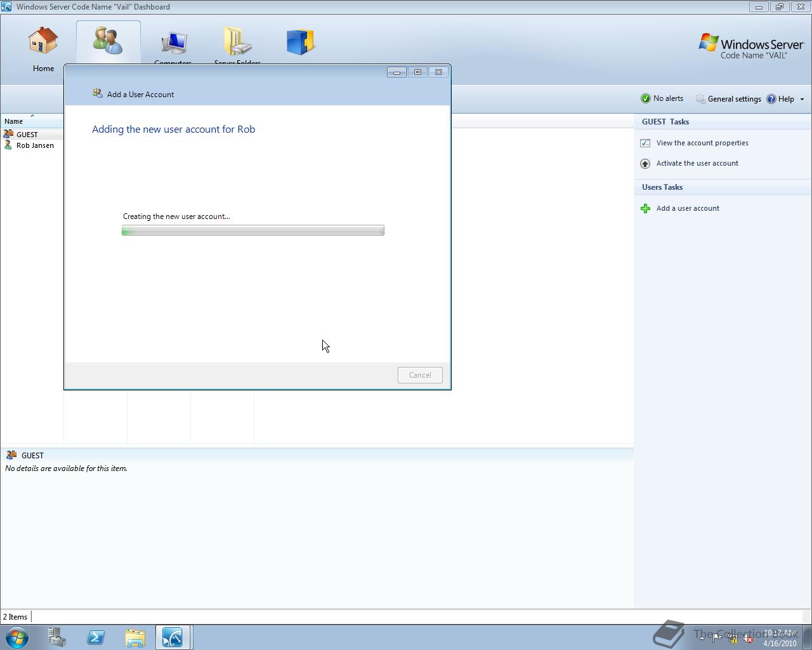This screenshot has width=812, height=650.
Task: Click the green plus add user icon
Action: click(645, 208)
